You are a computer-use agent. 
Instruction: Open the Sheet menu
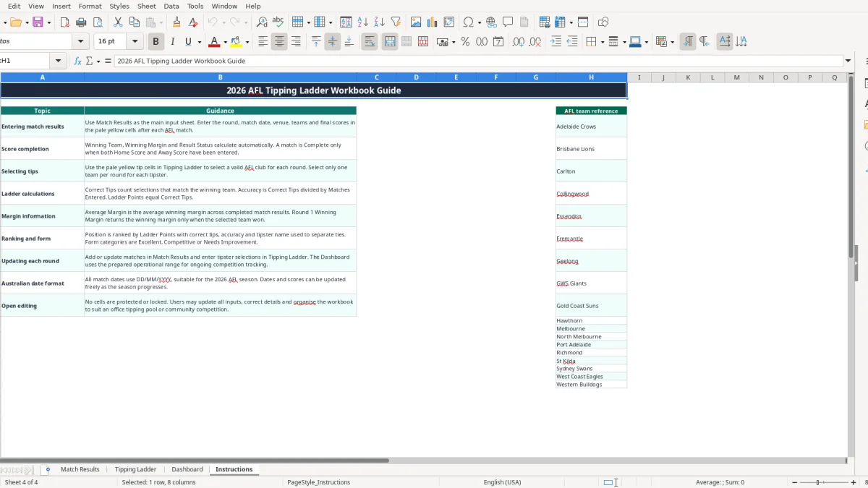click(147, 6)
